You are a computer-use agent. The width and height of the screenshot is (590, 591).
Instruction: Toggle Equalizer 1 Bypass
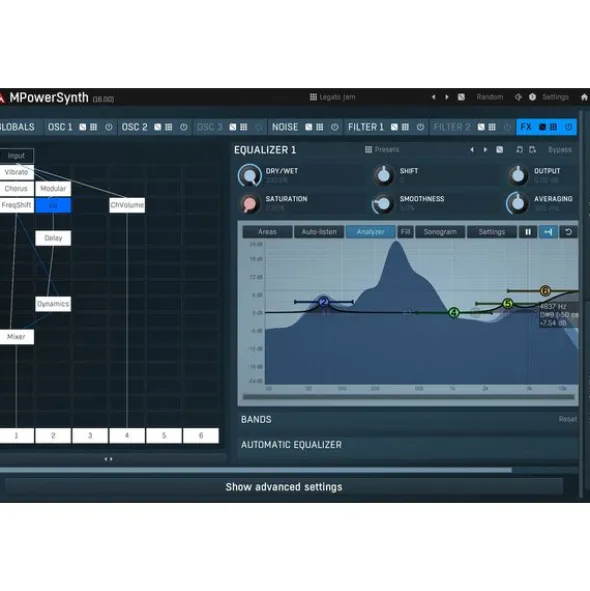pos(560,150)
